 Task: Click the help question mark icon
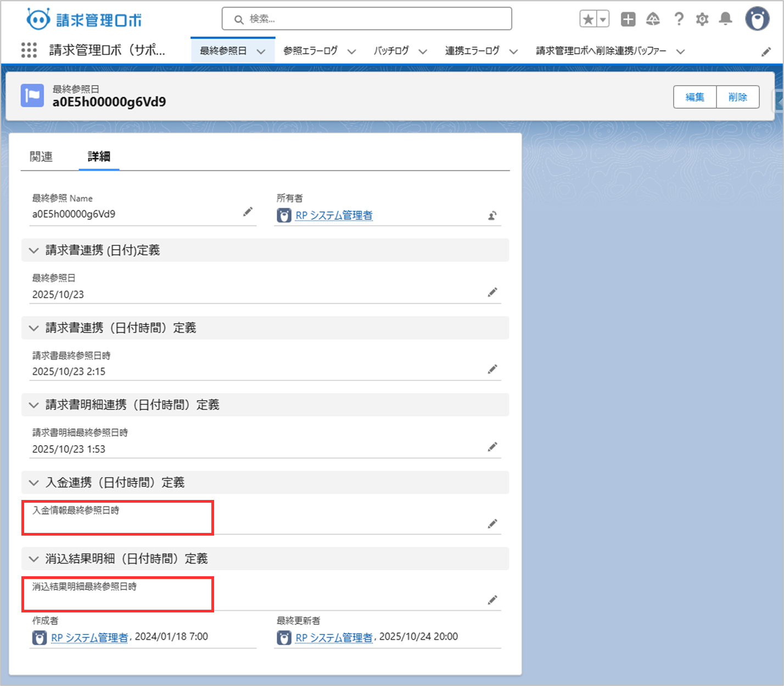click(x=679, y=20)
